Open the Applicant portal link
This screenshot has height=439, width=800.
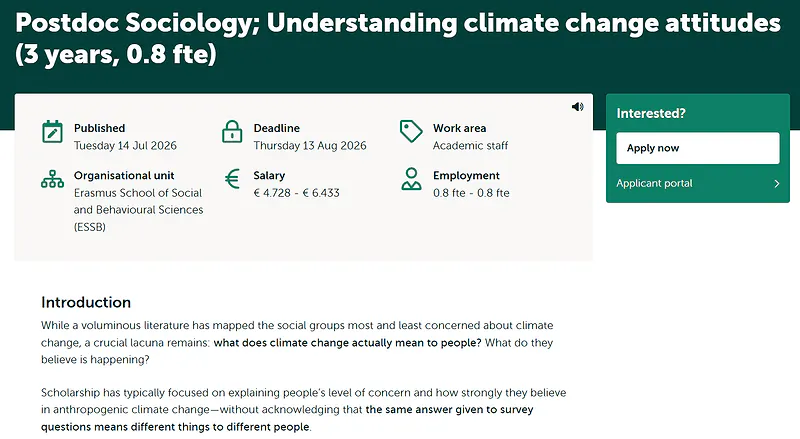tap(654, 183)
